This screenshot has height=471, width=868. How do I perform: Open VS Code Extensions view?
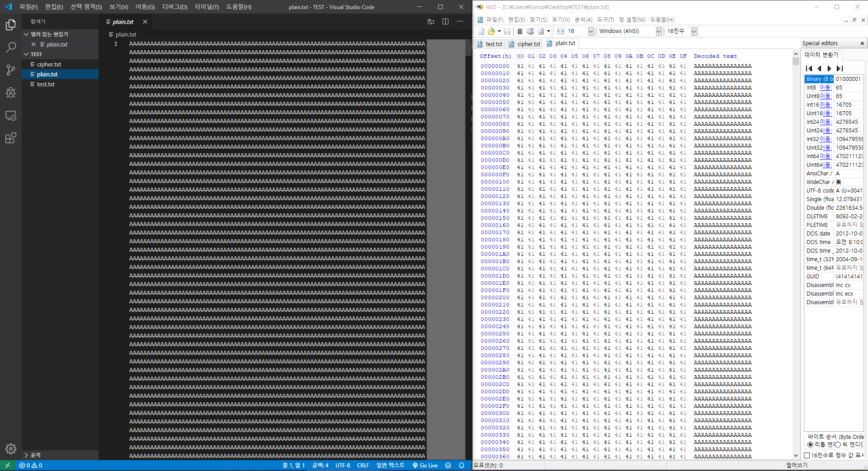click(x=10, y=138)
